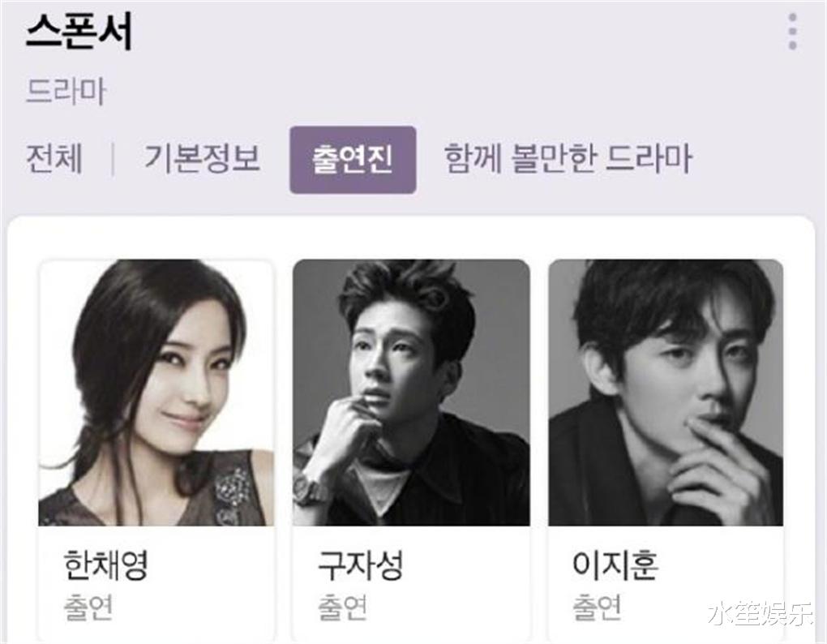Switch to the 전체 tab

coord(54,158)
